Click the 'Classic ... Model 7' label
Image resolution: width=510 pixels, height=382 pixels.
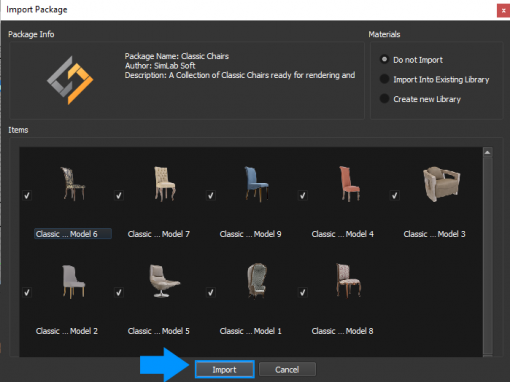pyautogui.click(x=159, y=234)
